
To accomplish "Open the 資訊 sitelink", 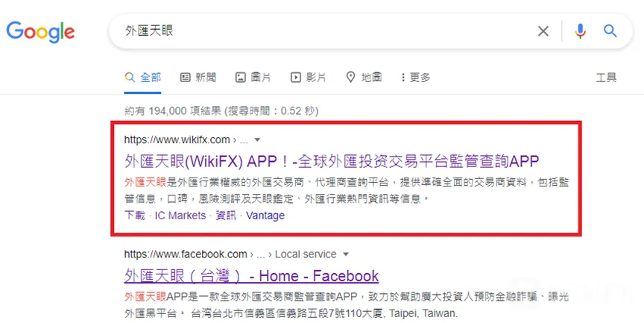I will pyautogui.click(x=226, y=216).
